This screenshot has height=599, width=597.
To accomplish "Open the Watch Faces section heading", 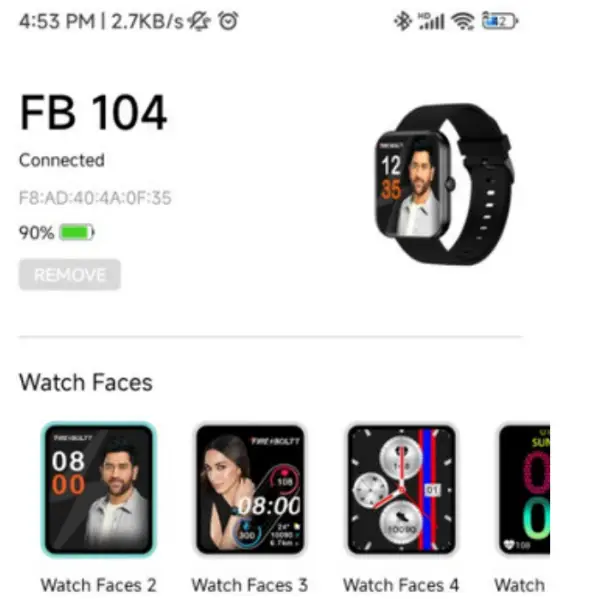I will pos(86,382).
